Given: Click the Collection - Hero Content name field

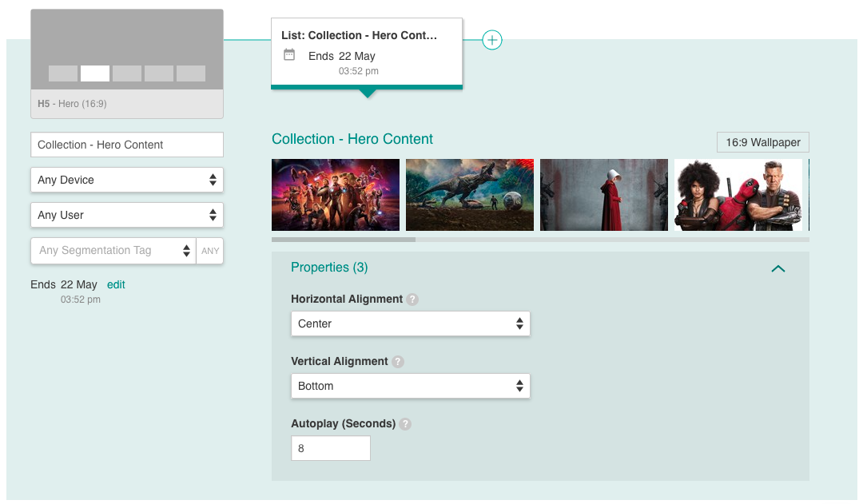Looking at the screenshot, I should click(127, 145).
